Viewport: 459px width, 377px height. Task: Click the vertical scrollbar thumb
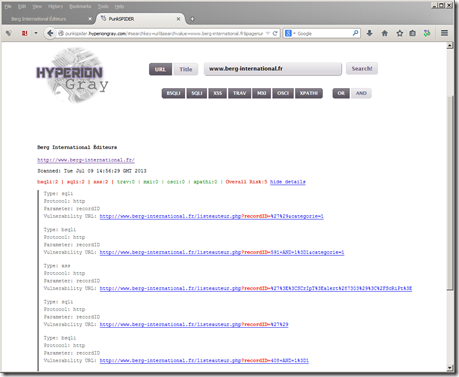tap(450, 192)
